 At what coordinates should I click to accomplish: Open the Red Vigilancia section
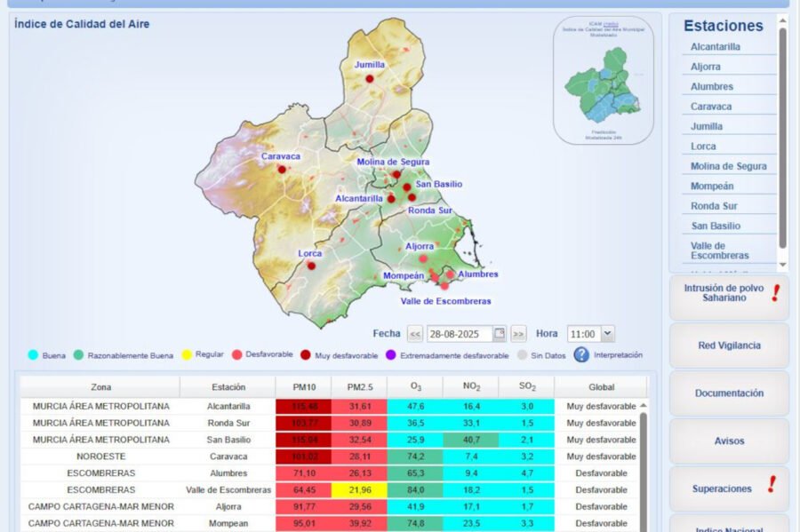pyautogui.click(x=729, y=345)
